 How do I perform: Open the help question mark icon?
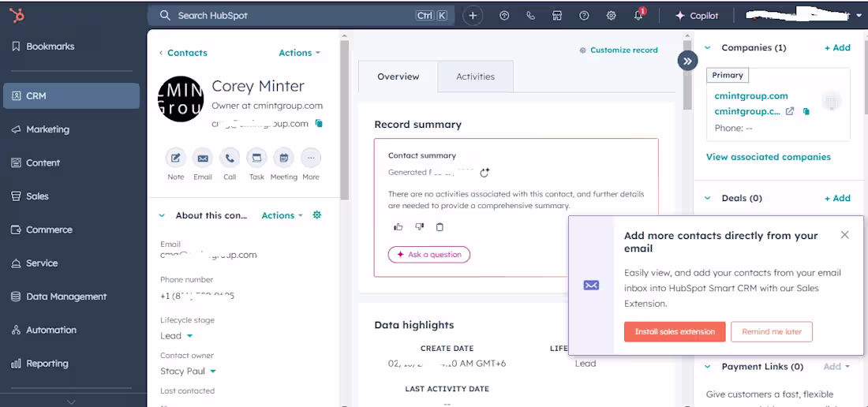pos(584,16)
